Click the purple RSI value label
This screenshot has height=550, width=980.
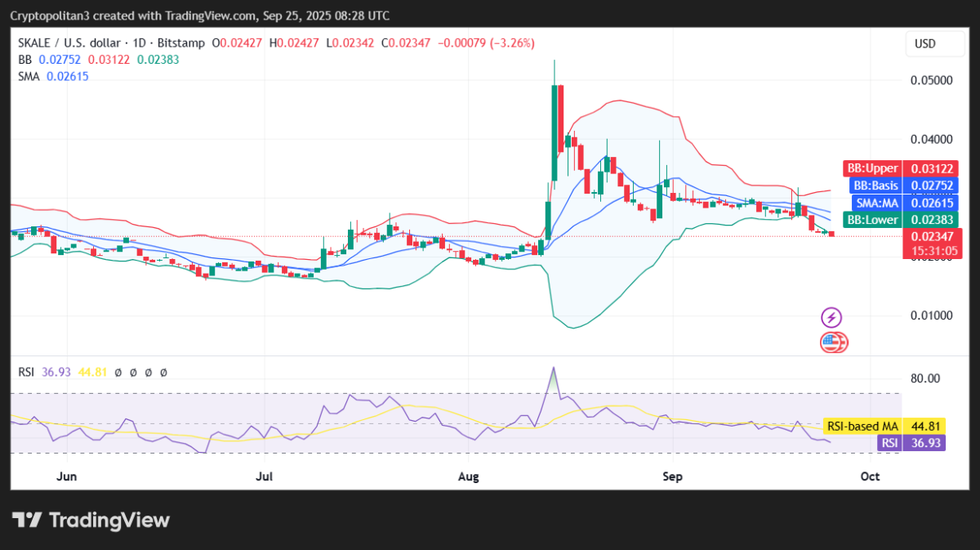point(911,443)
